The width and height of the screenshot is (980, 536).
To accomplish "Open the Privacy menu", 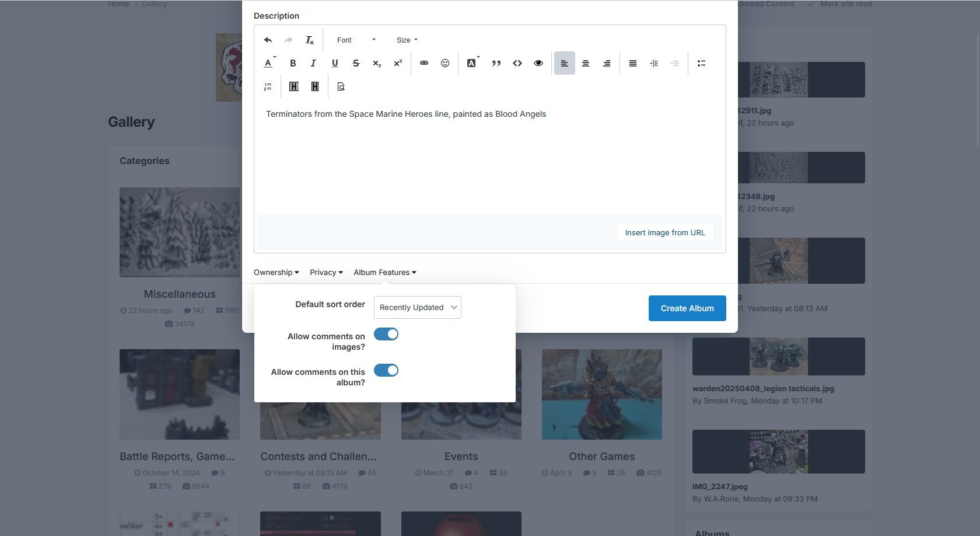I will point(326,273).
